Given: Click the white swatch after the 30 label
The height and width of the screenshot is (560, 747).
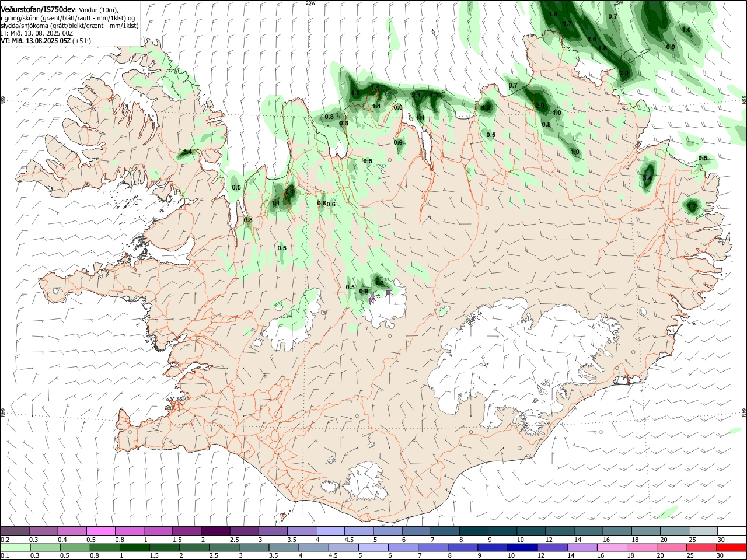Looking at the screenshot, I should [x=732, y=531].
